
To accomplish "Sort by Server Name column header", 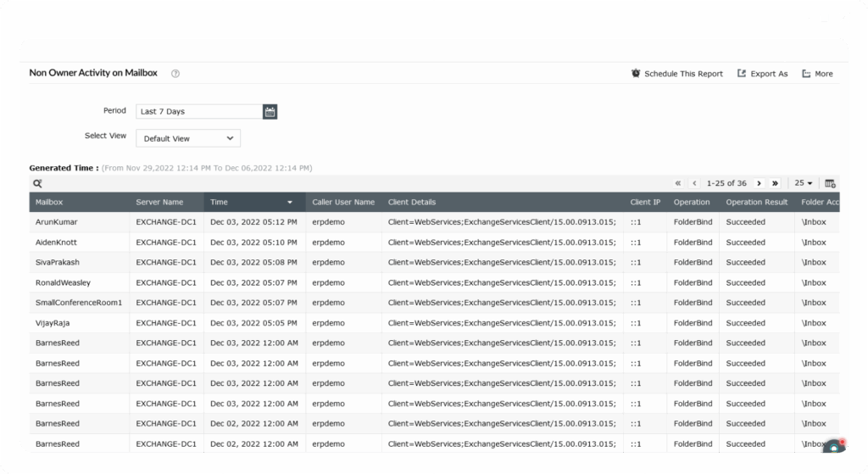I will point(159,202).
